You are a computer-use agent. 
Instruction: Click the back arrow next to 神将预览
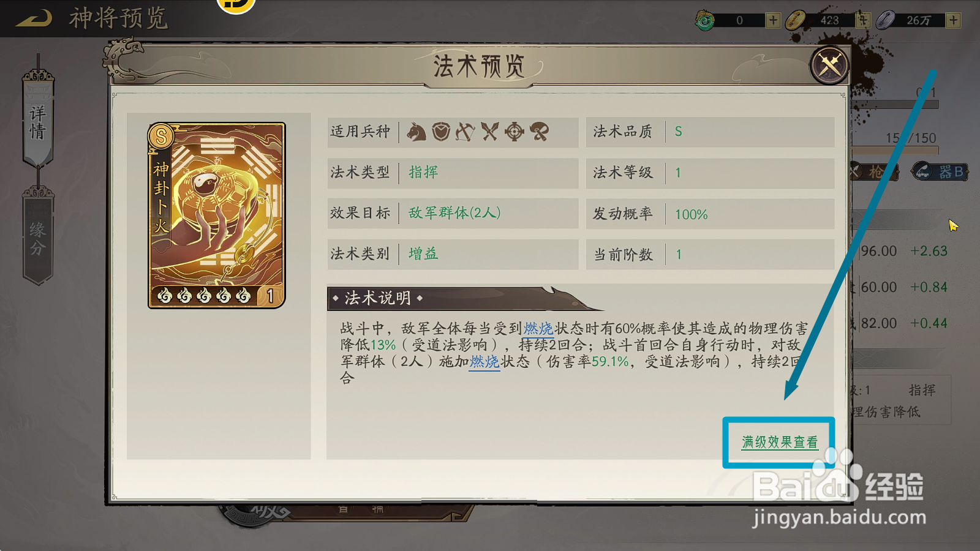tap(34, 18)
